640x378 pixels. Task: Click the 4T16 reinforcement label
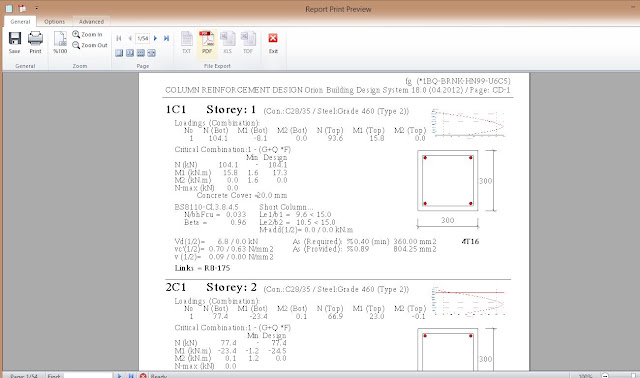click(470, 241)
